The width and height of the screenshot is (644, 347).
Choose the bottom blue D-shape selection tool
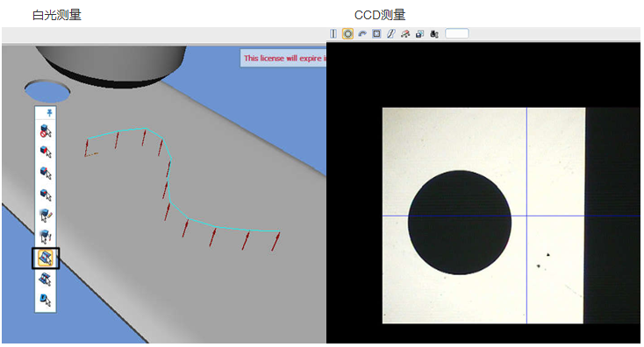46,300
